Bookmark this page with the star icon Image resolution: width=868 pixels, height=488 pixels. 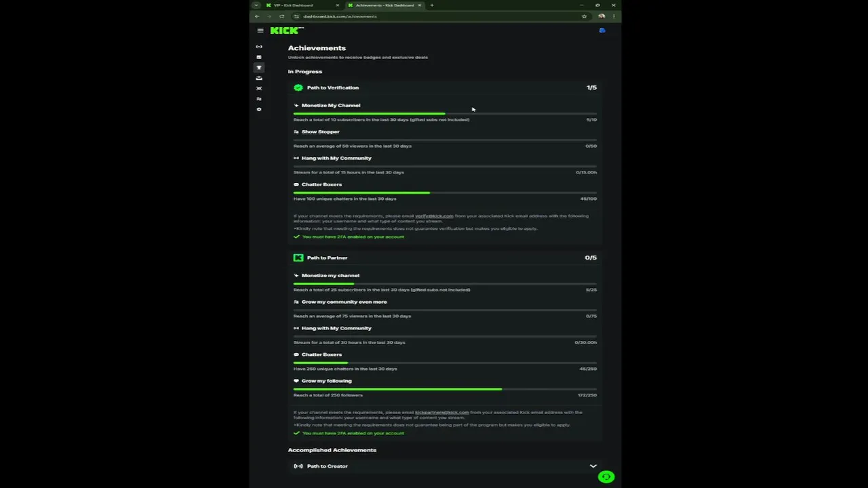584,16
